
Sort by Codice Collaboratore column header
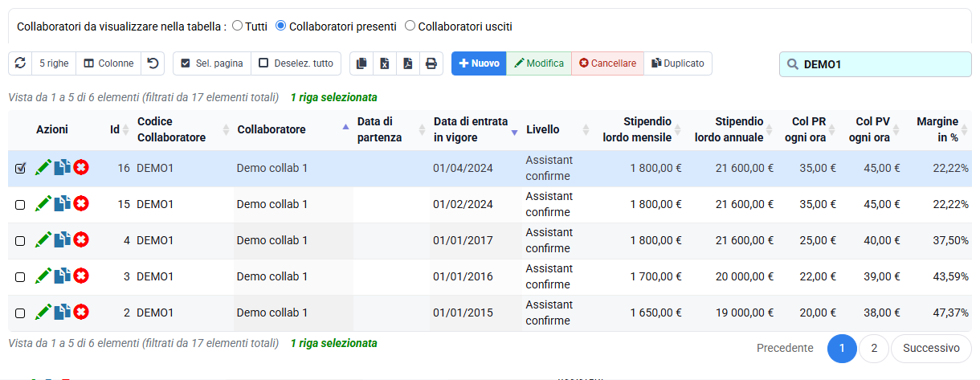183,129
